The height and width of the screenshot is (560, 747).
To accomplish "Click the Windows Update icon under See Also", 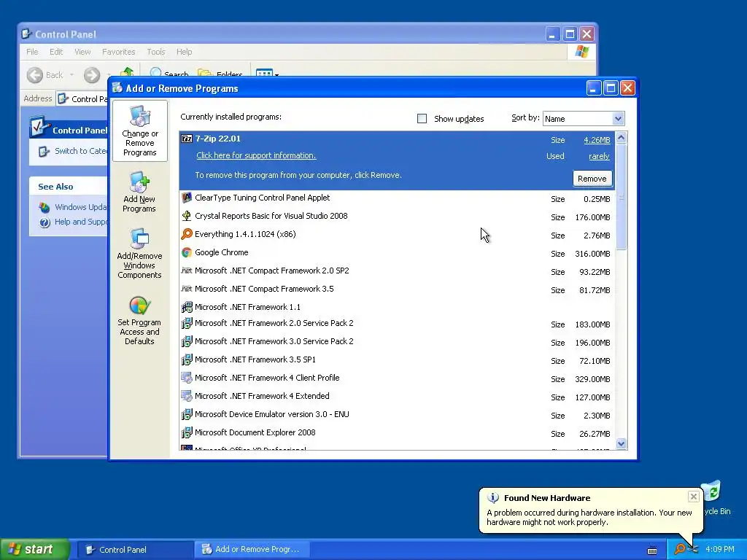I will coord(44,207).
